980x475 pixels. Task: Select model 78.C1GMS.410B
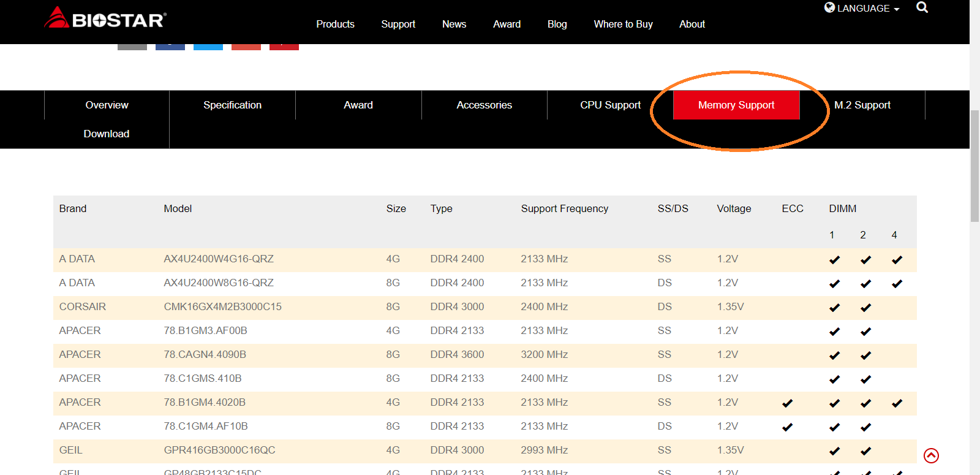[x=203, y=378]
